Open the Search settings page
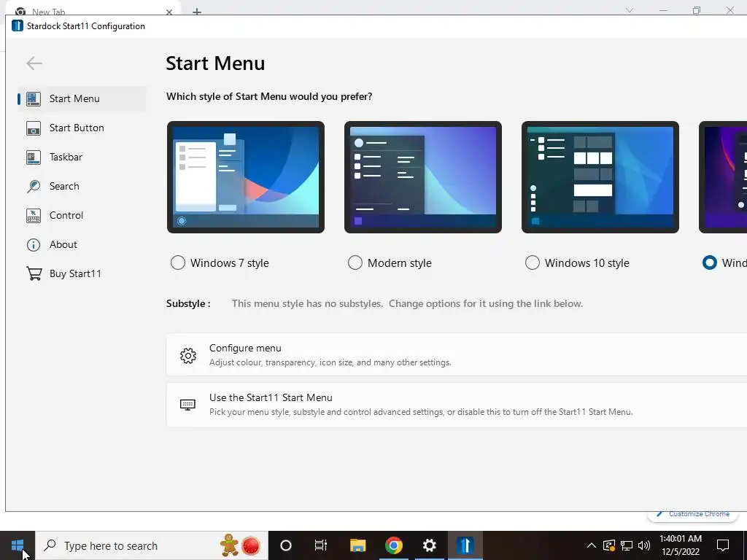Screen dimensions: 747x560 [x=82, y=186]
